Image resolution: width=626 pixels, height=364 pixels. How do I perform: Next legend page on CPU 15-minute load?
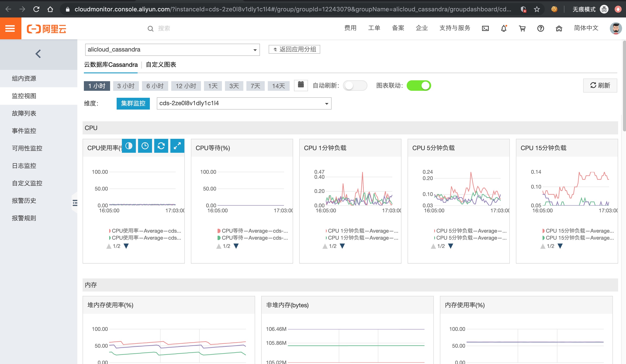560,246
